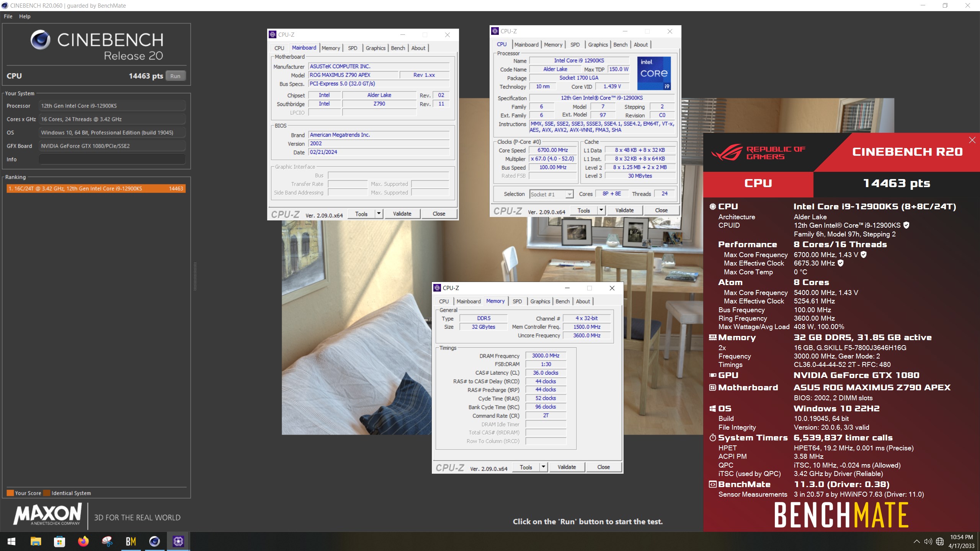The width and height of the screenshot is (980, 551).
Task: Close the BenchMate result overlay
Action: coord(972,140)
